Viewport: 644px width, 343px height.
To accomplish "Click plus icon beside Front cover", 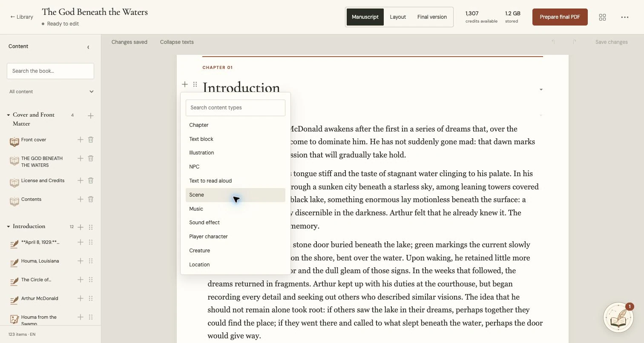I will (80, 140).
